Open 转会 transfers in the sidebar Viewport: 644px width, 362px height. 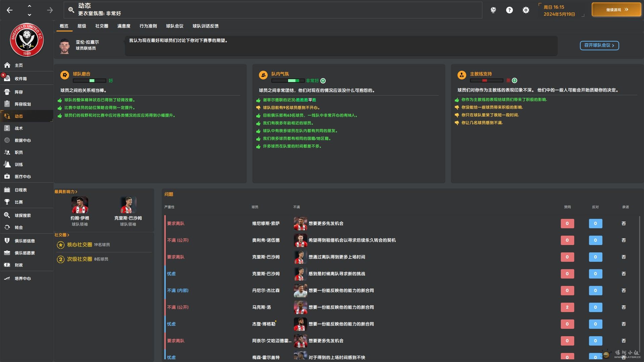coord(27,227)
